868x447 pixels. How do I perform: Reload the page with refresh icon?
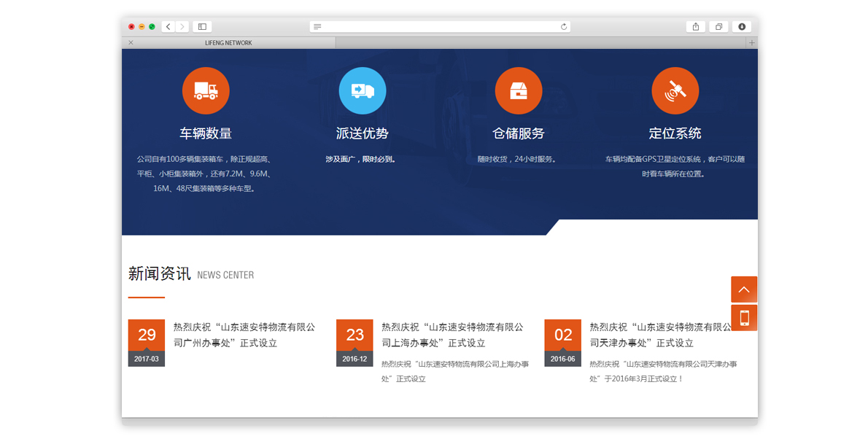[564, 26]
